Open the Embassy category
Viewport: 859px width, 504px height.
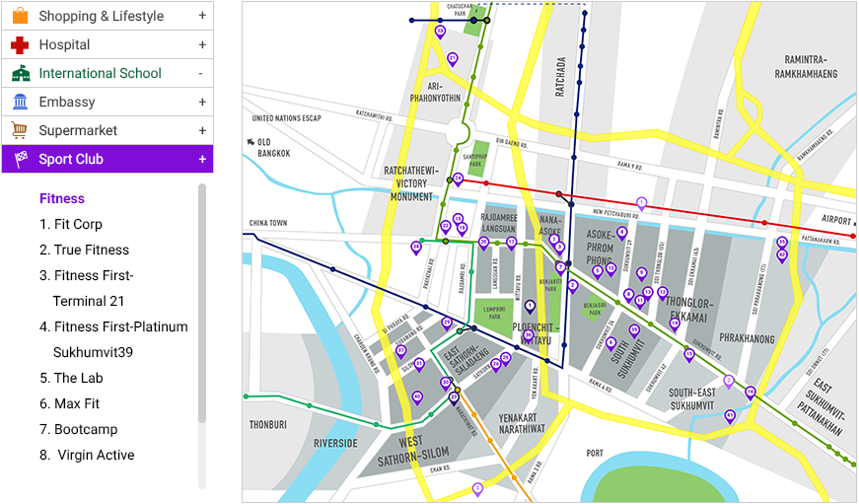tap(67, 102)
